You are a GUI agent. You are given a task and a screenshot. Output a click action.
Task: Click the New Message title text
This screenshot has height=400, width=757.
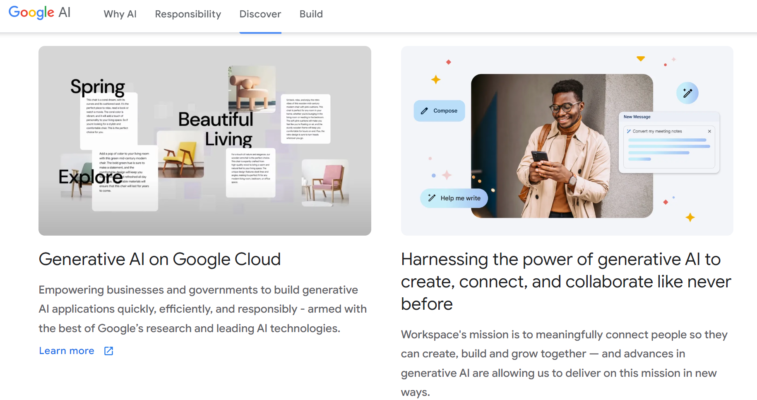637,117
